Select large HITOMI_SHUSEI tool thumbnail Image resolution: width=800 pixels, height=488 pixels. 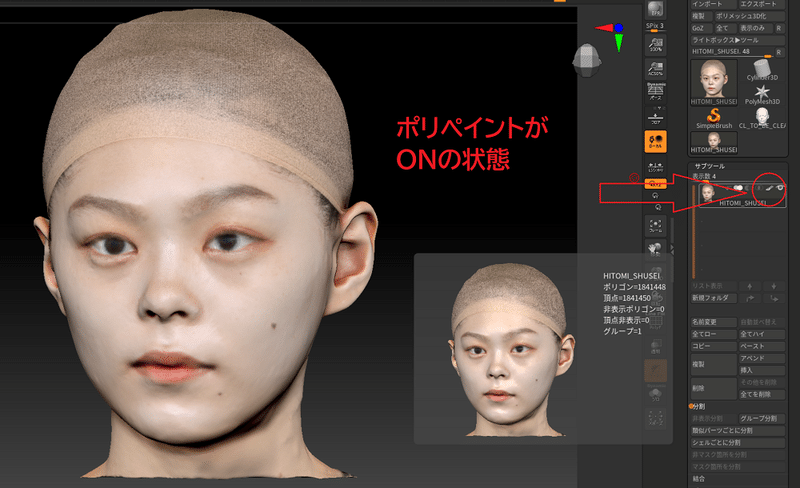tap(714, 82)
